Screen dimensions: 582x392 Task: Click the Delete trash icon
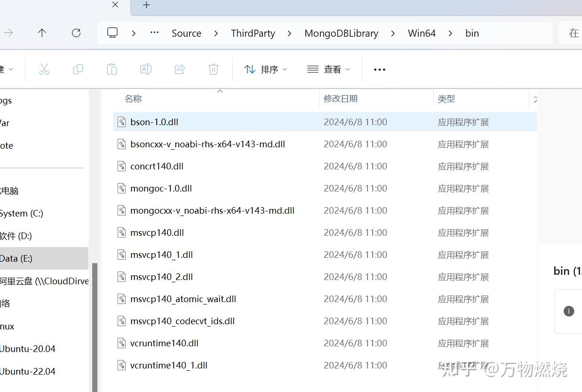tap(213, 69)
